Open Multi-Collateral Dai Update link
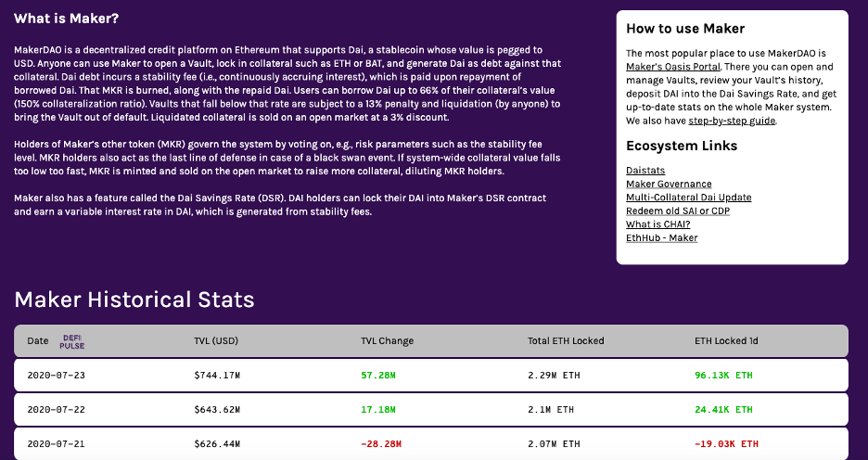Image resolution: width=868 pixels, height=460 pixels. coord(689,197)
